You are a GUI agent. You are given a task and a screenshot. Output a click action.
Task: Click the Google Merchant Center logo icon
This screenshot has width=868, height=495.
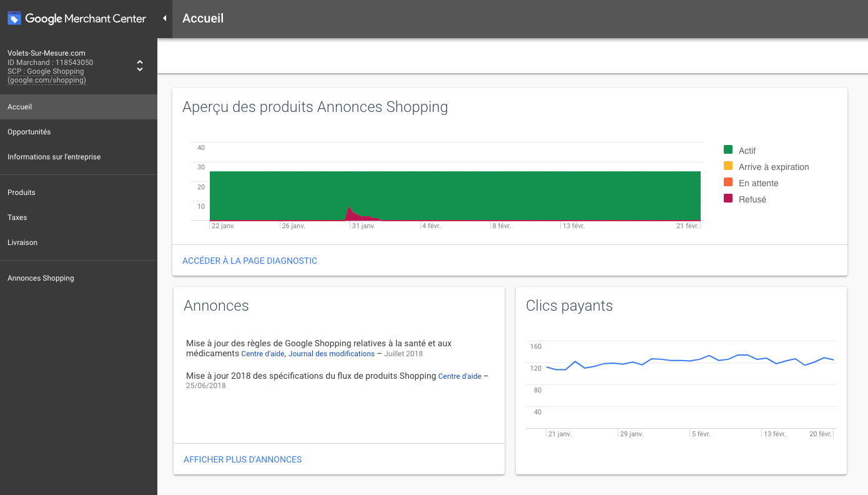pyautogui.click(x=14, y=17)
